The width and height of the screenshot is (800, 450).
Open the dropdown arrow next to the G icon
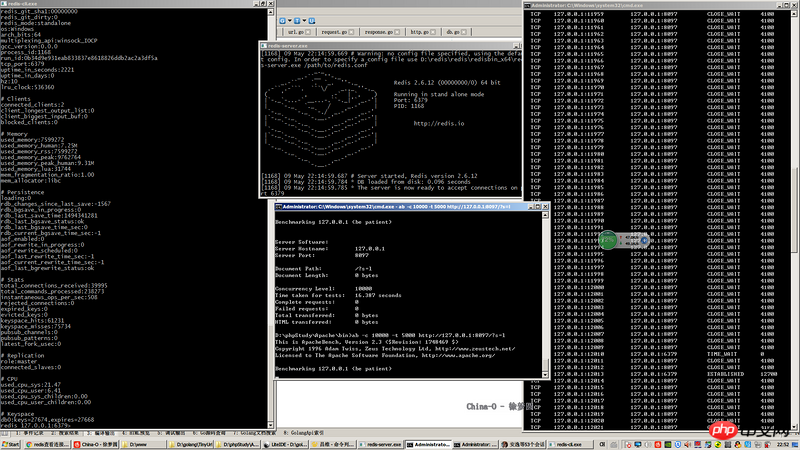tap(289, 21)
